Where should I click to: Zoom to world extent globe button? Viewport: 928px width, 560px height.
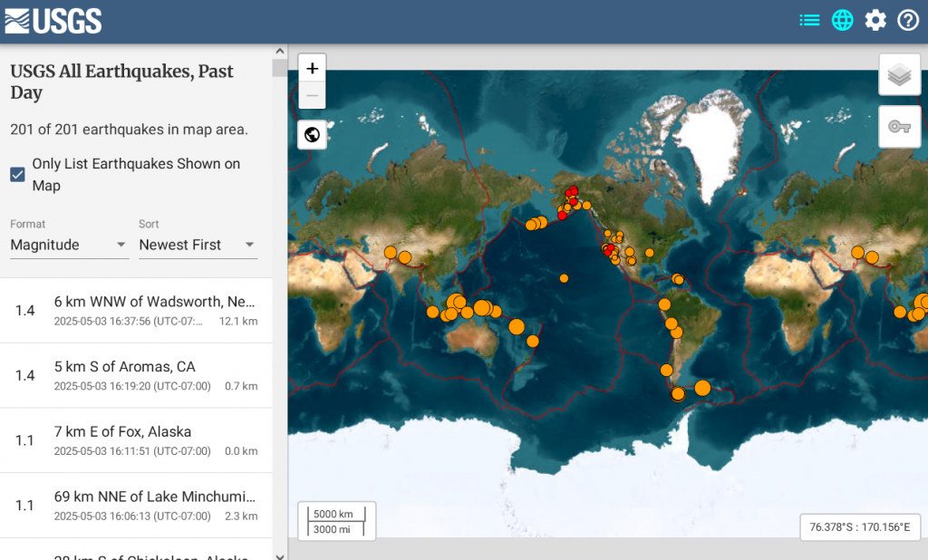point(312,135)
